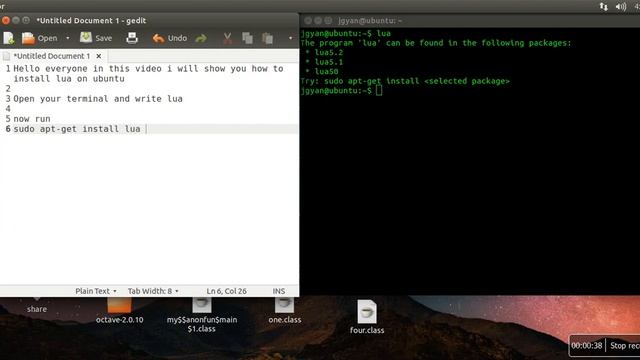Click the INS insert mode indicator
The width and height of the screenshot is (640, 360).
[279, 291]
